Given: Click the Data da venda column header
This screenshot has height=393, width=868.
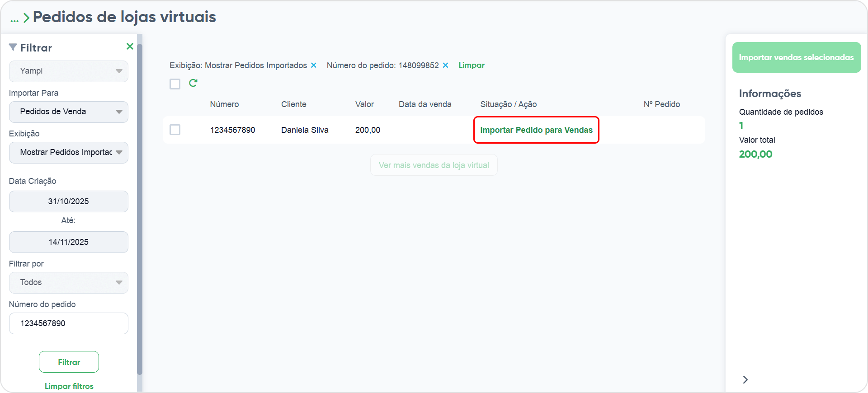Looking at the screenshot, I should (x=425, y=104).
